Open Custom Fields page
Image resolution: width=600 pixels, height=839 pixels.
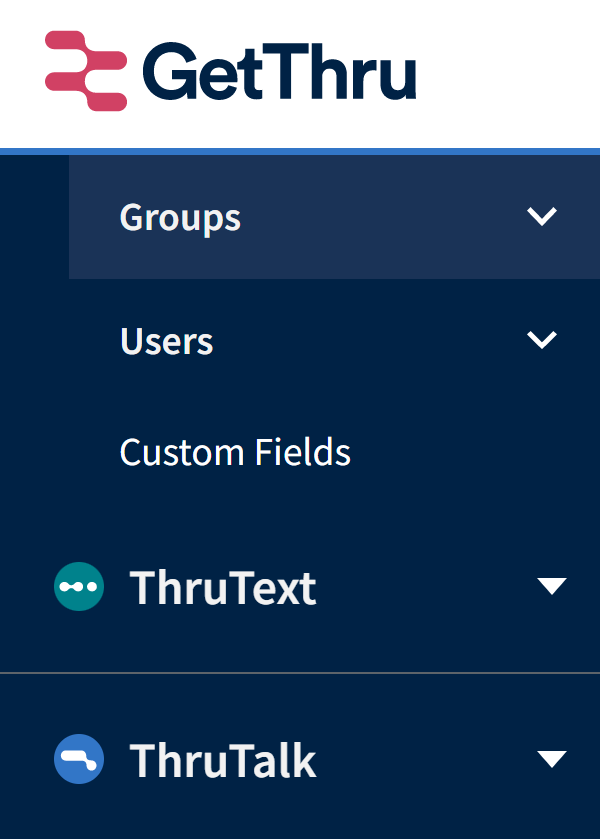[x=235, y=452]
